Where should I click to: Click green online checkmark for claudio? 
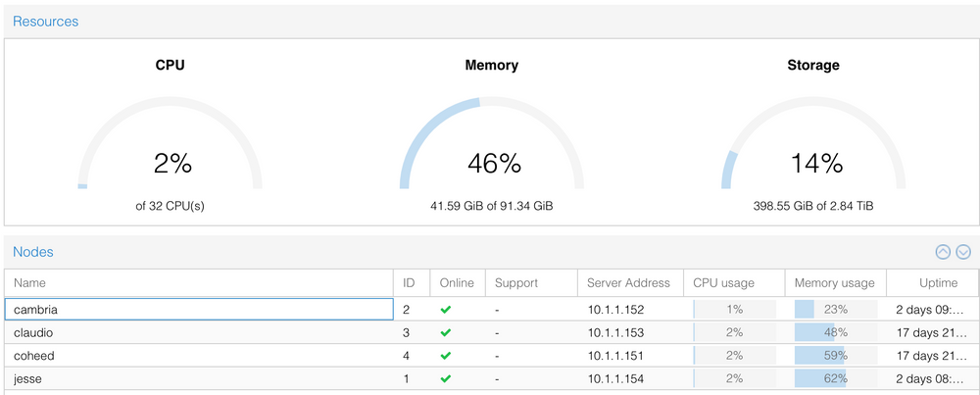coord(446,332)
